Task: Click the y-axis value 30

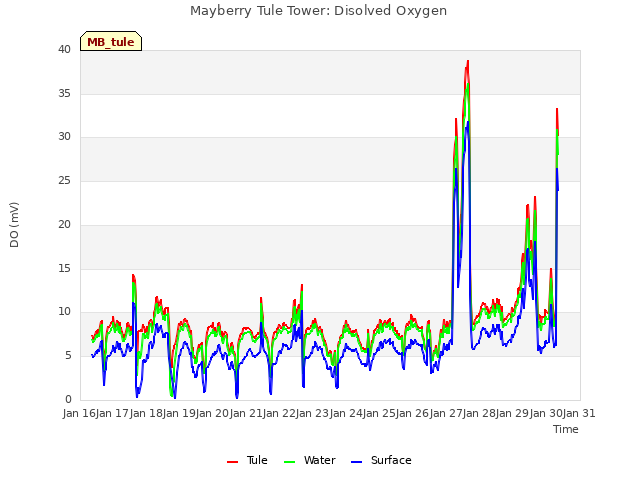Action: (x=64, y=137)
